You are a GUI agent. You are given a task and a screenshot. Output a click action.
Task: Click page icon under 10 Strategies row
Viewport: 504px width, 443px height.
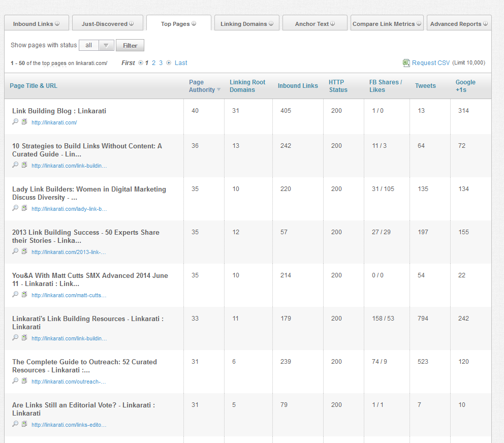tap(24, 165)
